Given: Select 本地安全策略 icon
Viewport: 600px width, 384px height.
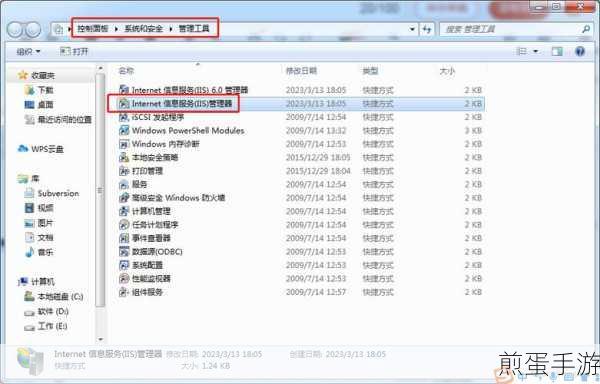Looking at the screenshot, I should coord(124,158).
